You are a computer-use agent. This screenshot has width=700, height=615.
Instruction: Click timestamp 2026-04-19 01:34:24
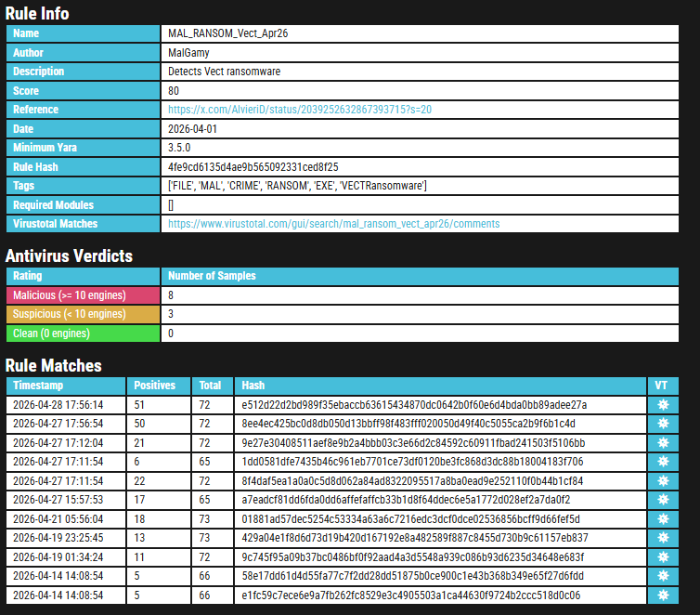click(58, 557)
